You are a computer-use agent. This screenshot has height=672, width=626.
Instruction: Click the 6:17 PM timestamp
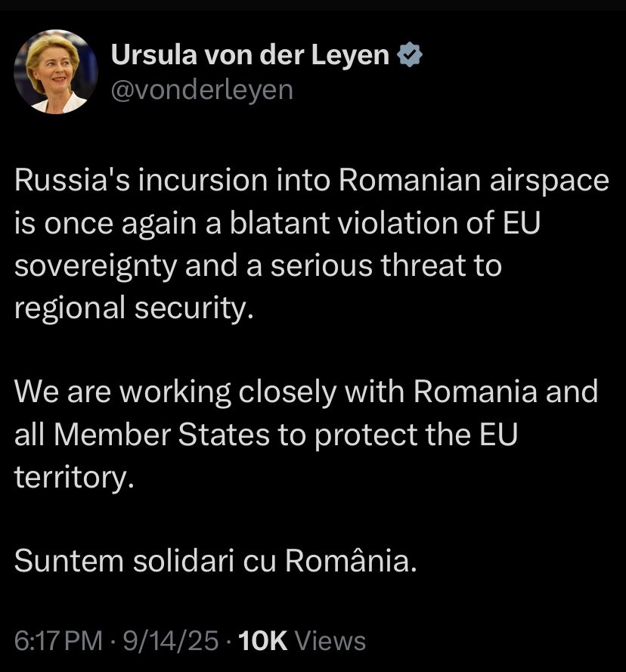pos(58,641)
